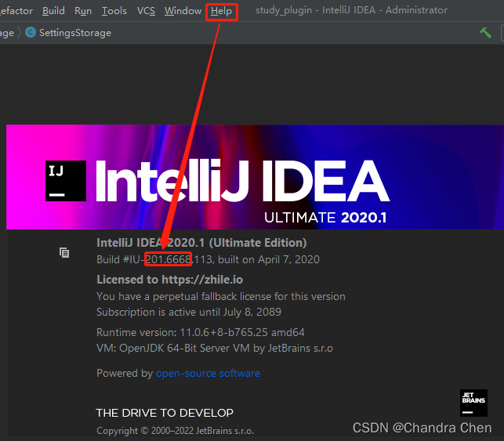This screenshot has width=504, height=441.
Task: Click the Runtime version line
Action: coord(201,332)
